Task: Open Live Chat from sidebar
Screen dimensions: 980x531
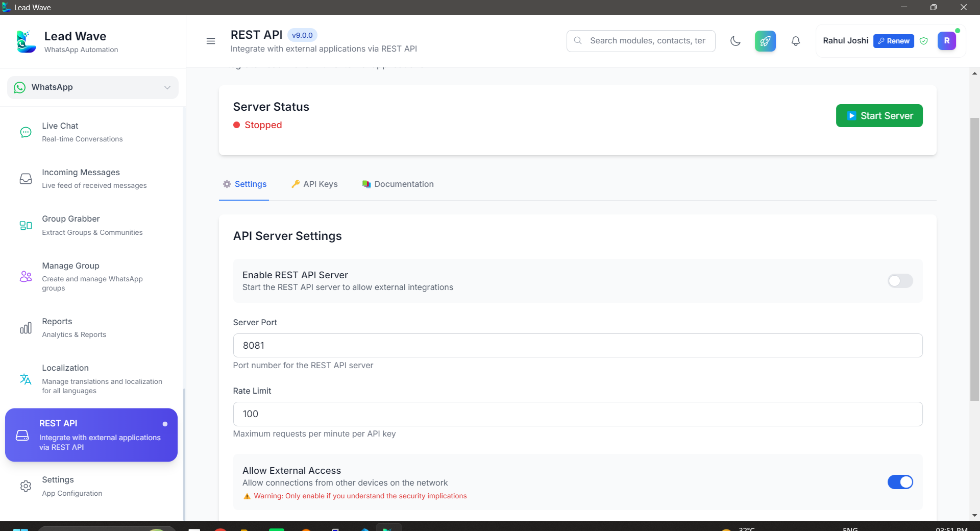Action: (x=92, y=132)
